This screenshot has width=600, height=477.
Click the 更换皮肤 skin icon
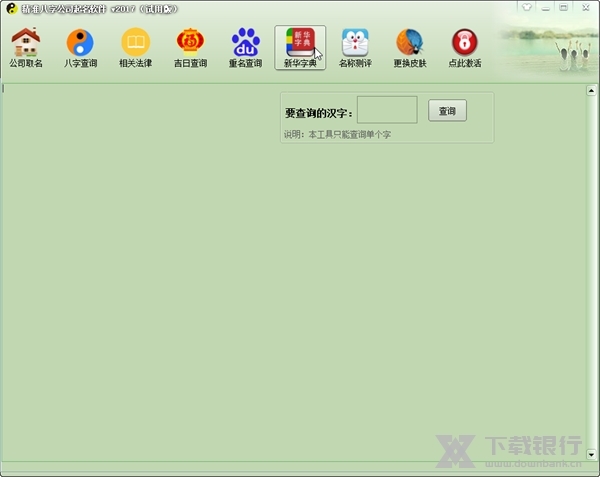pos(410,47)
